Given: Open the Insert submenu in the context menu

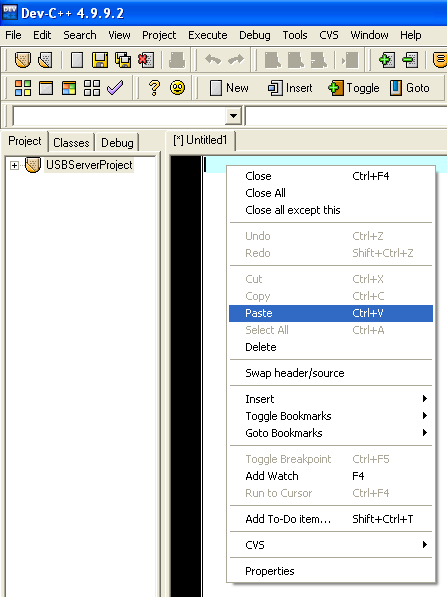Looking at the screenshot, I should click(331, 399).
